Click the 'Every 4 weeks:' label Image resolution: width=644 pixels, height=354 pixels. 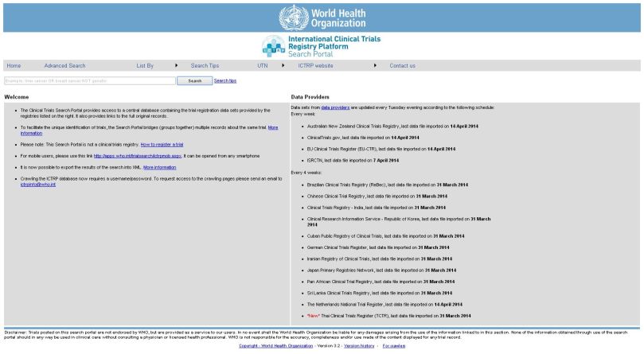[x=306, y=173]
